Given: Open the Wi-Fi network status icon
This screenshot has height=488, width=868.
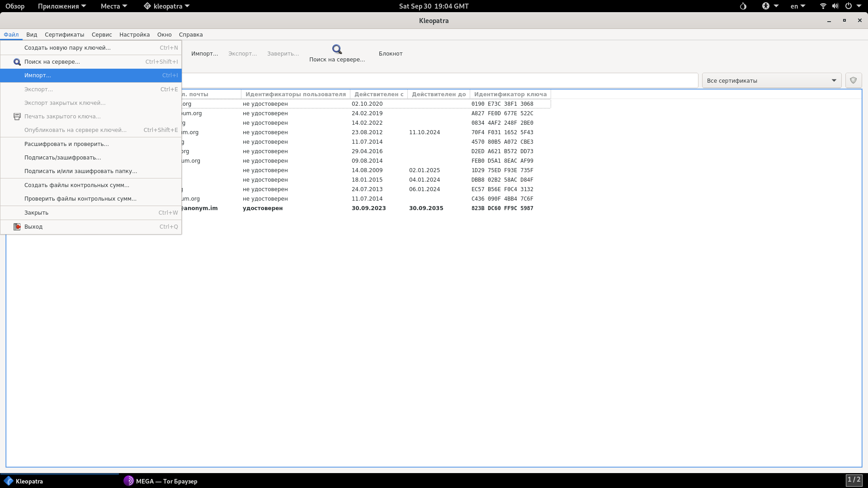Looking at the screenshot, I should 823,6.
